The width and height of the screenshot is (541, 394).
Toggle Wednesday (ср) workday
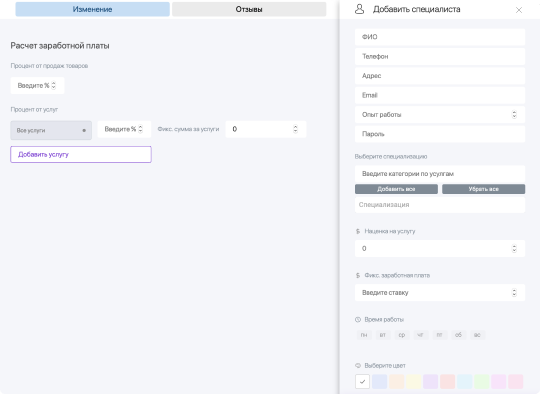coord(402,335)
